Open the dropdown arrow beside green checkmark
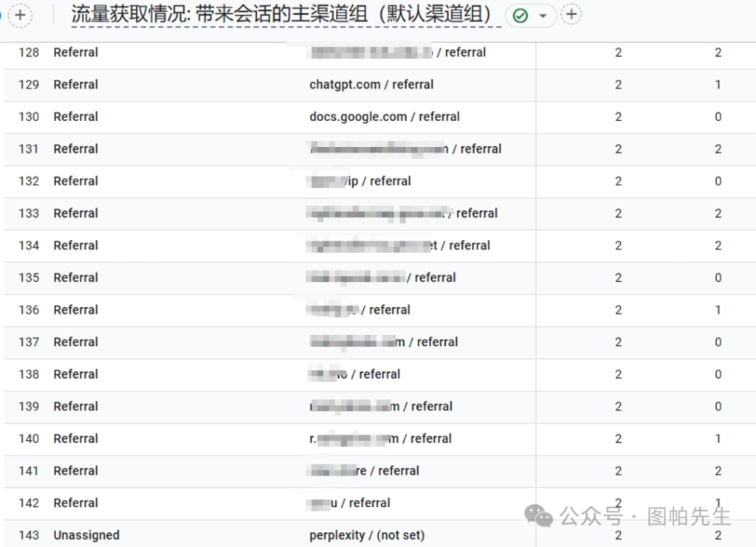Screen dimensions: 756x547 click(543, 16)
